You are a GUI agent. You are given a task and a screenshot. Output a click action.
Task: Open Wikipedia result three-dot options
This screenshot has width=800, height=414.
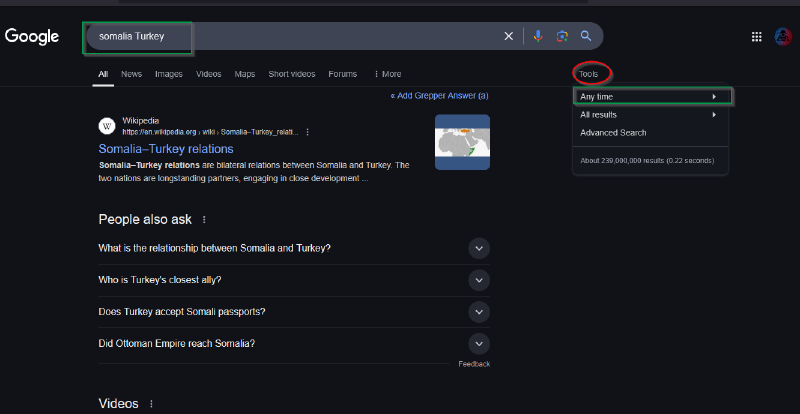click(x=307, y=132)
